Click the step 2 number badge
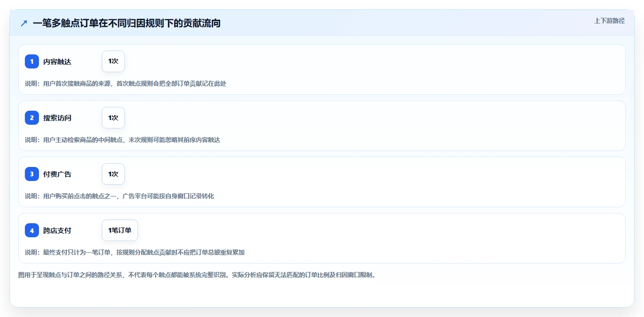644x317 pixels. coord(32,118)
